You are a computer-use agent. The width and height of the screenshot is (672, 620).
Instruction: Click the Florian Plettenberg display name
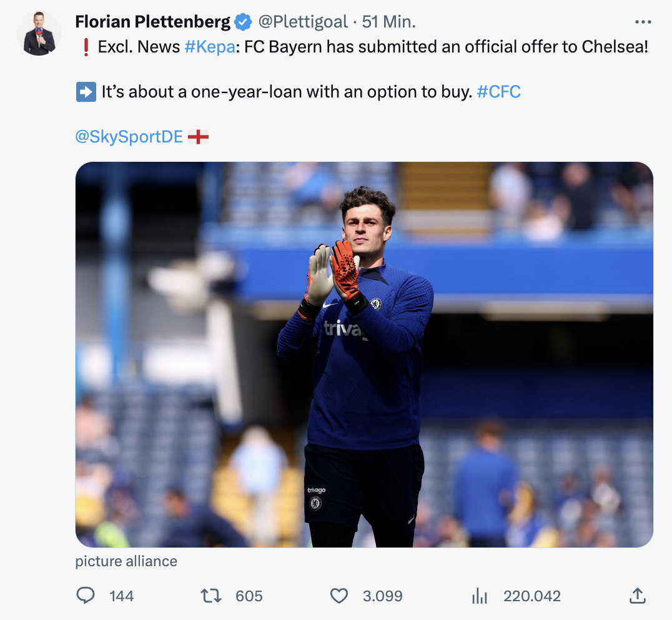click(152, 22)
